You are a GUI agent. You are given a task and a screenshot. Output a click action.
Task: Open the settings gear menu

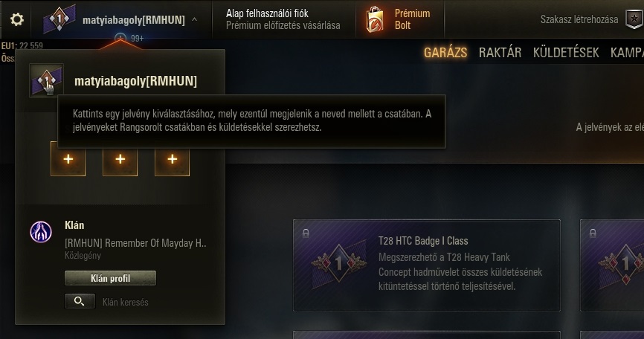coord(17,19)
